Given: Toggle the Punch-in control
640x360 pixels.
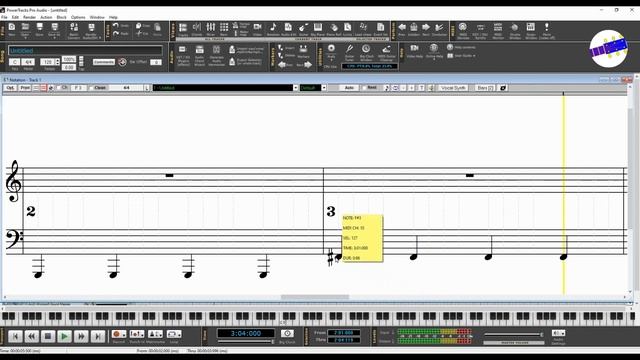Looking at the screenshot, I should click(x=137, y=334).
